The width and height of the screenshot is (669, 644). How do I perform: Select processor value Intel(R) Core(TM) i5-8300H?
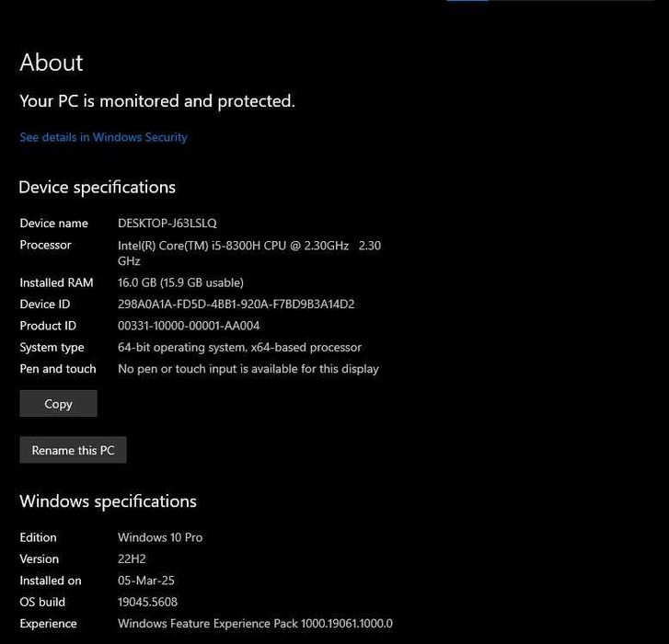[249, 253]
